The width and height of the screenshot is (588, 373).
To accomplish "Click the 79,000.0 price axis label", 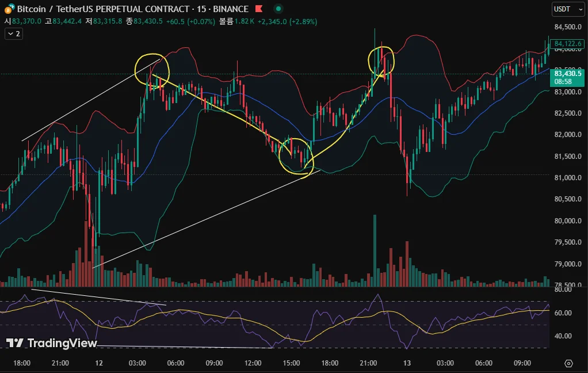I will (568, 264).
